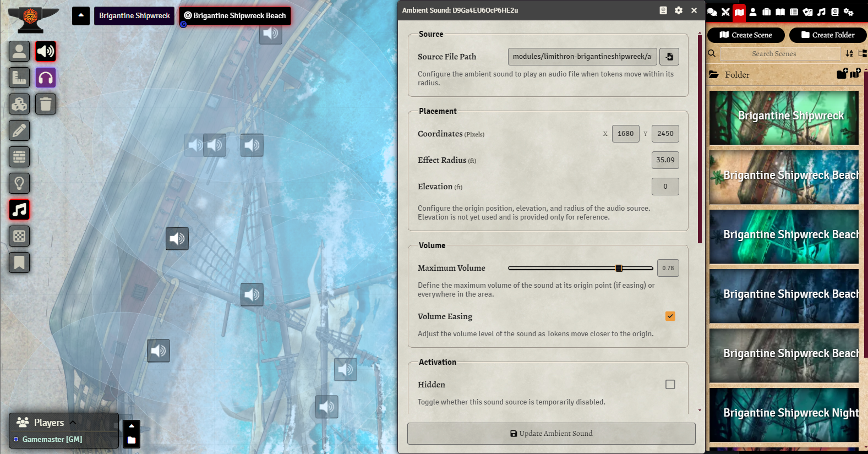Screen dimensions: 868x454
Task: Switch to the Items suitcase tab
Action: 767,12
